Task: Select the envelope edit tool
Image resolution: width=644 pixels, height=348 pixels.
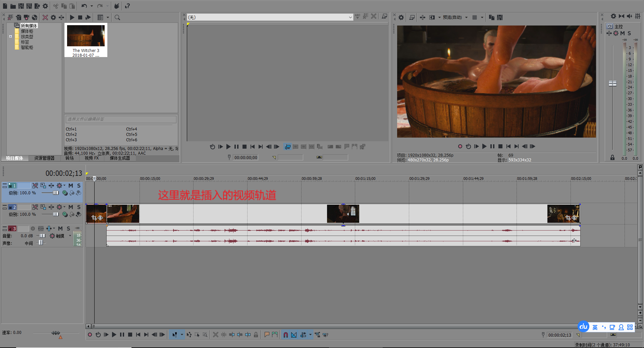Action: (189, 335)
